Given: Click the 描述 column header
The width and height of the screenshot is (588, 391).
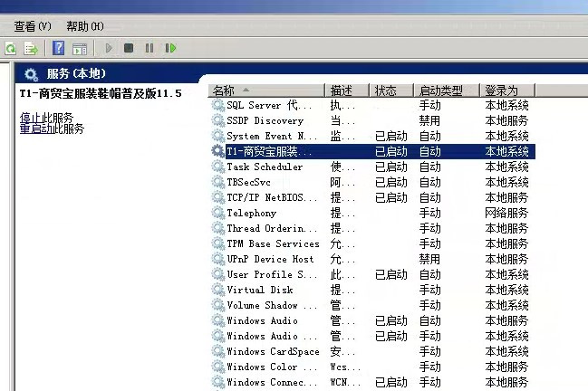Looking at the screenshot, I should (x=347, y=91).
